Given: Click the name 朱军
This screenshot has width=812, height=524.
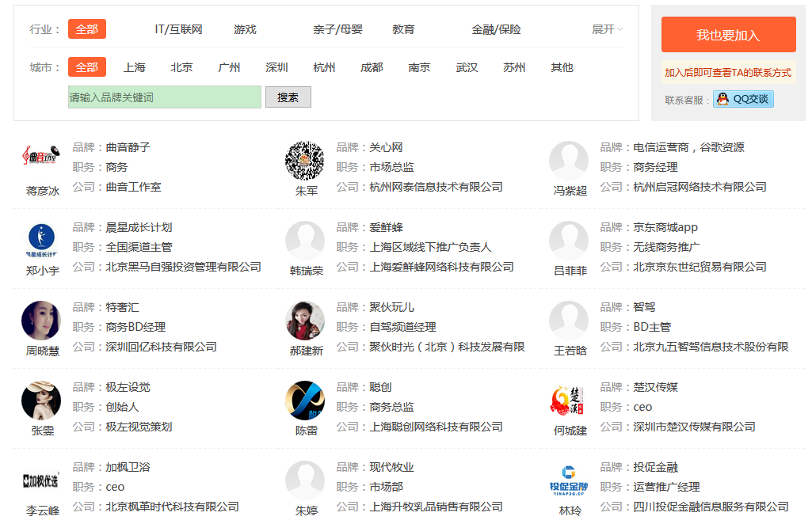Looking at the screenshot, I should [x=307, y=191].
